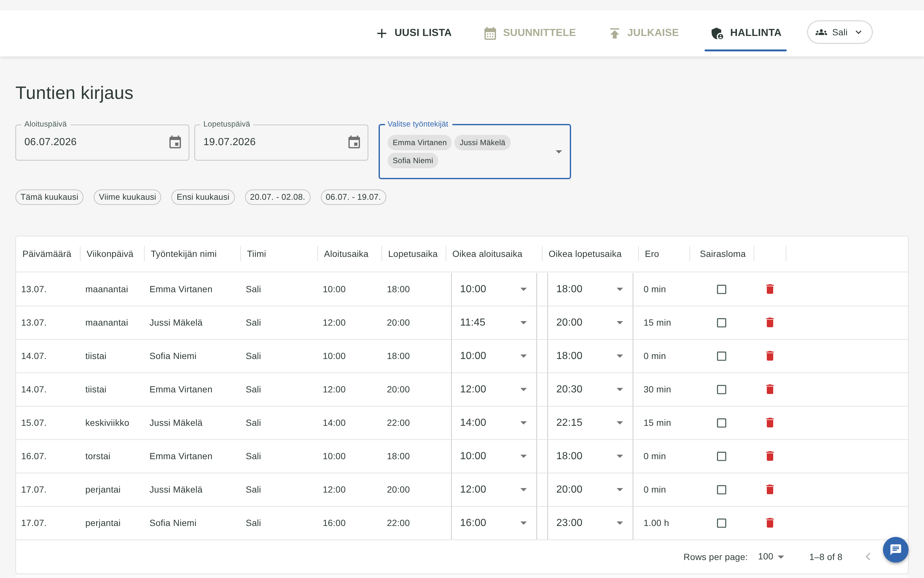Click the Emma Virtanen employee chip
Image resolution: width=924 pixels, height=578 pixels.
[x=419, y=143]
